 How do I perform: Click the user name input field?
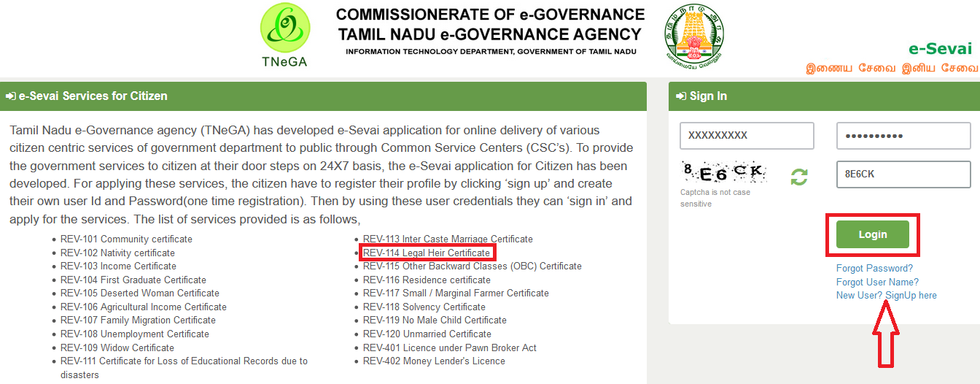tap(747, 136)
